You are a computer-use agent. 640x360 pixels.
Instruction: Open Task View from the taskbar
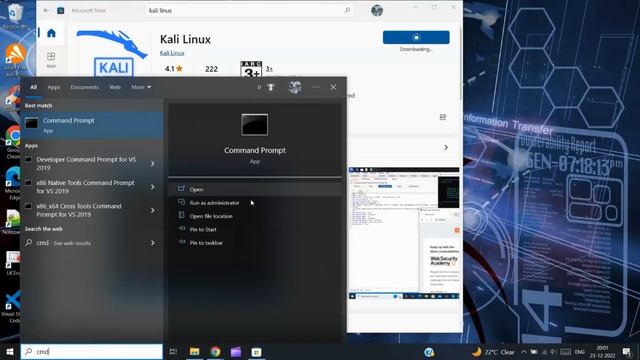[173, 351]
